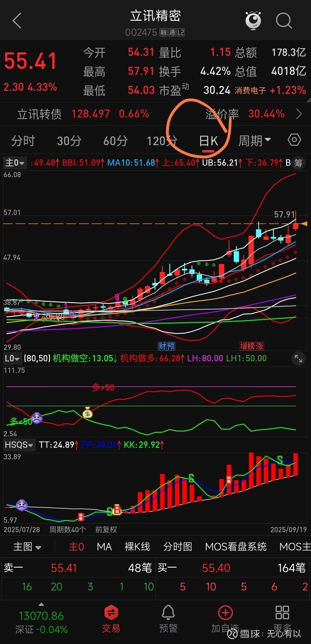Screen dimensions: 311x644
Task: Open the search magnifier icon
Action: 284,20
